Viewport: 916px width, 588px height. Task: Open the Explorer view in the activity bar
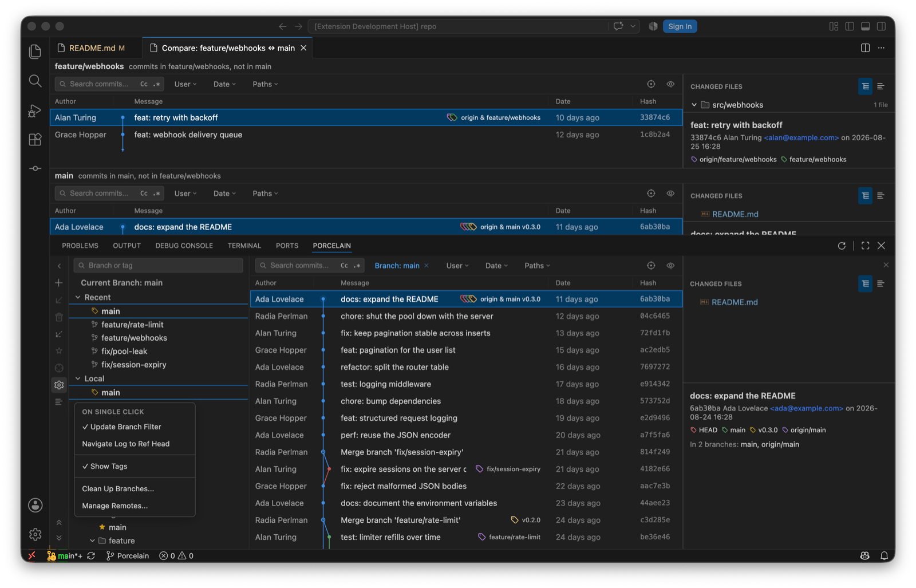[35, 52]
